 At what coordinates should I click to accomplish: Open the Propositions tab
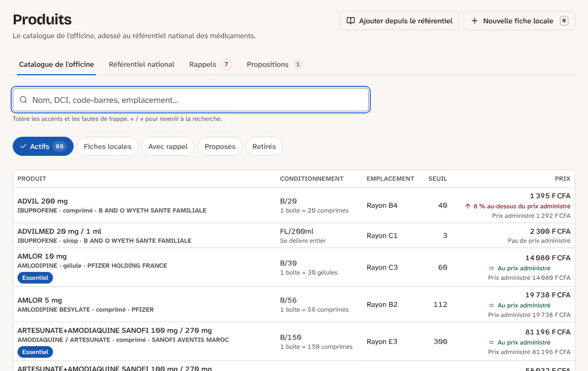(274, 65)
